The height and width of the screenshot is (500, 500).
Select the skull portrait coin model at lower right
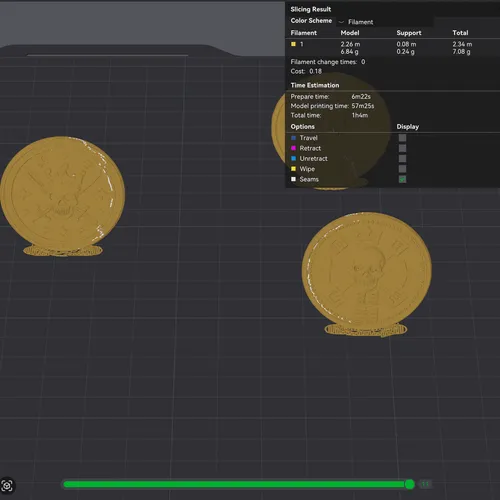click(367, 273)
